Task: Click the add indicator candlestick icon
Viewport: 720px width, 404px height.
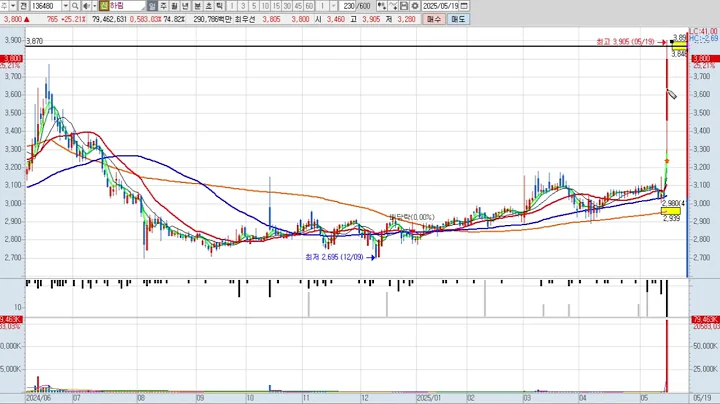Action: [x=381, y=6]
